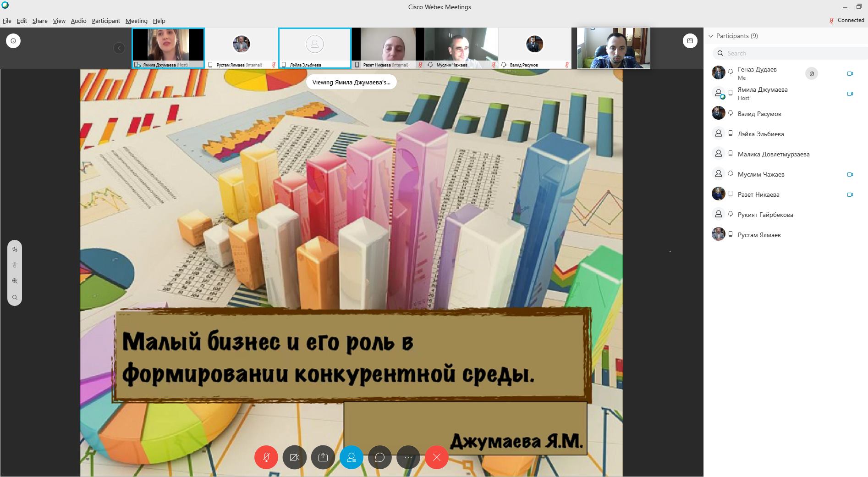Select participant Рустам Ялмаев in list
Viewport: 868px width, 477px height.
pyautogui.click(x=786, y=235)
